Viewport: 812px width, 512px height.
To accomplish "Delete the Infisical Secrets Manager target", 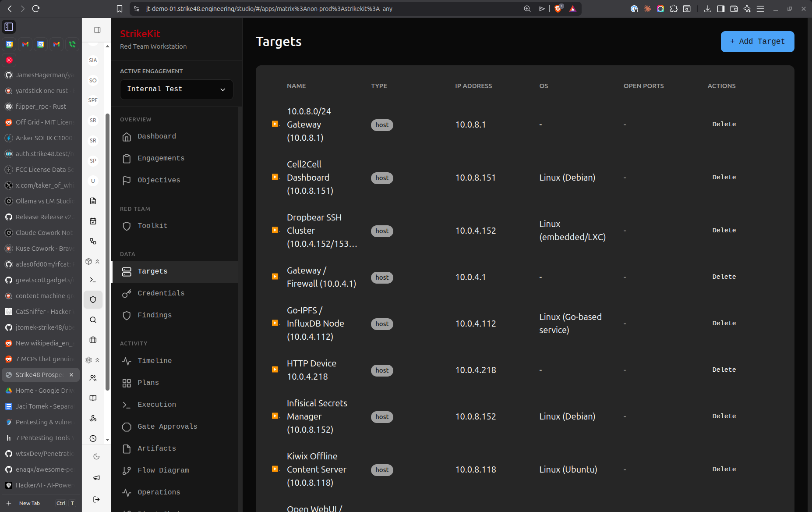I will pos(724,416).
